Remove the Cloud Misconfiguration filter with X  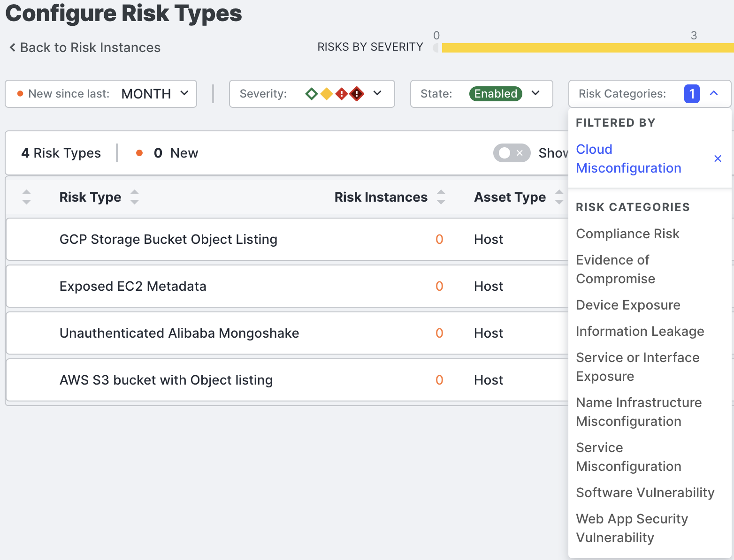tap(717, 159)
